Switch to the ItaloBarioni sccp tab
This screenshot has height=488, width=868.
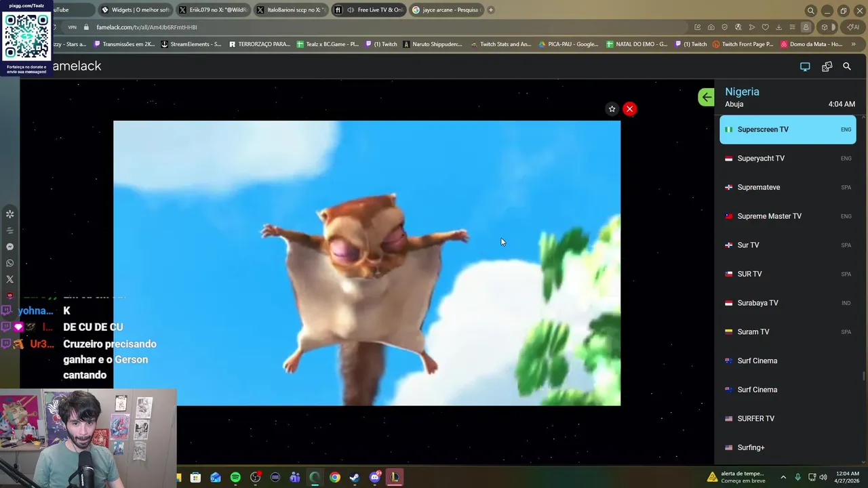(x=292, y=10)
